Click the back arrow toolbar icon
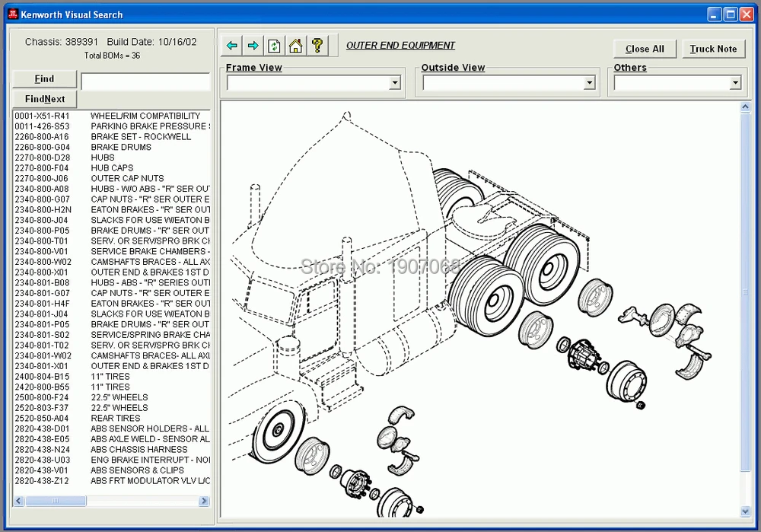761x532 pixels. [232, 46]
